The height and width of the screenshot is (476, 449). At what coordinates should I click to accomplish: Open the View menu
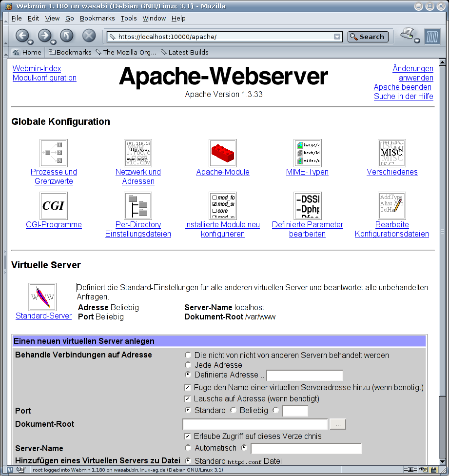[52, 18]
